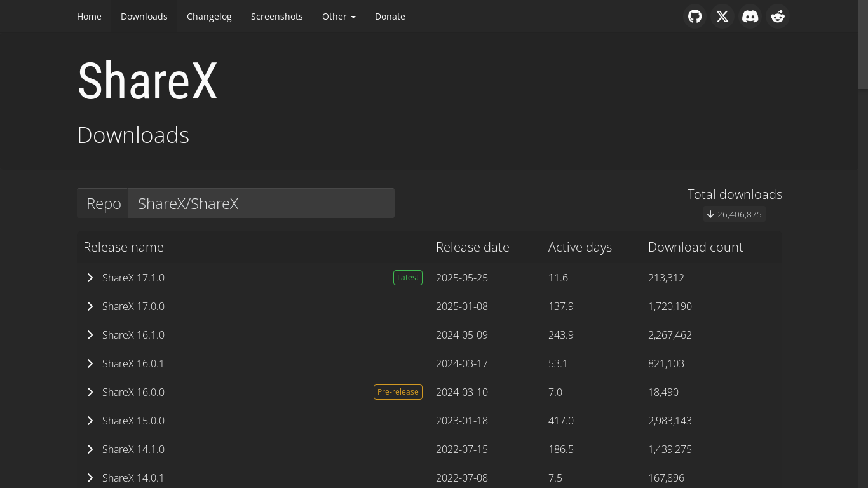Screen dimensions: 868x488
Task: Click download count 1,439,275
Action: click(670, 449)
